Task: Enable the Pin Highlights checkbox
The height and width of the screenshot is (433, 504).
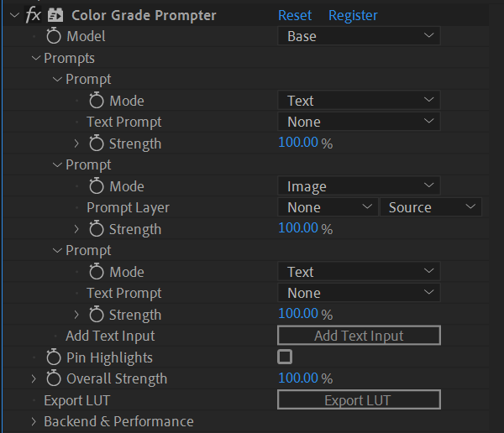Action: [285, 357]
